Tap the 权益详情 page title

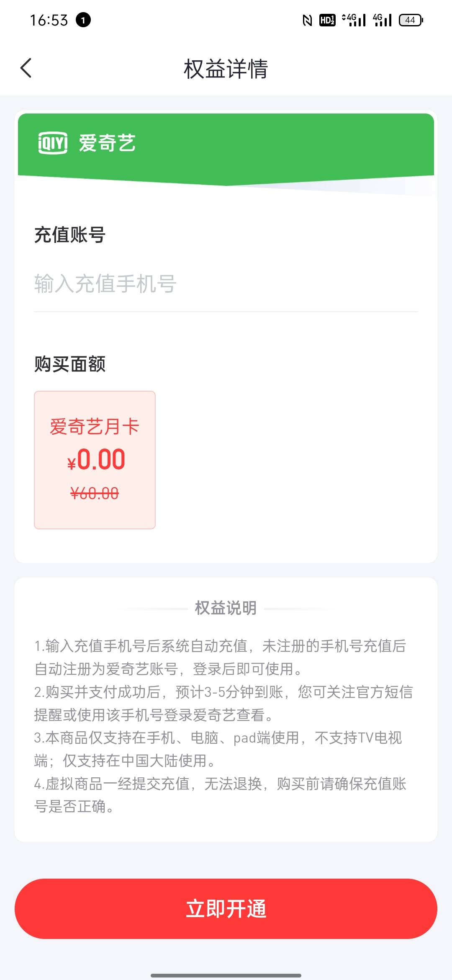[x=226, y=69]
